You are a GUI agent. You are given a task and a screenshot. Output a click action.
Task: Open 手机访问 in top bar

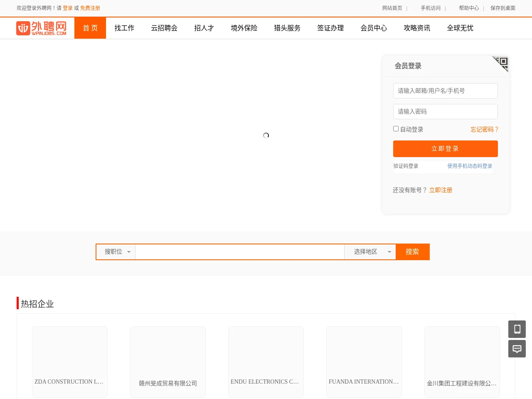(431, 8)
